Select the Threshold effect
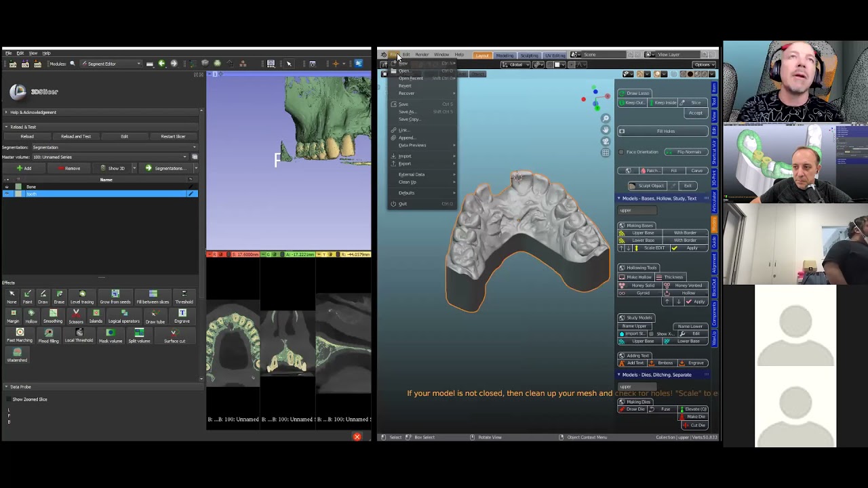The width and height of the screenshot is (868, 488). click(x=184, y=296)
